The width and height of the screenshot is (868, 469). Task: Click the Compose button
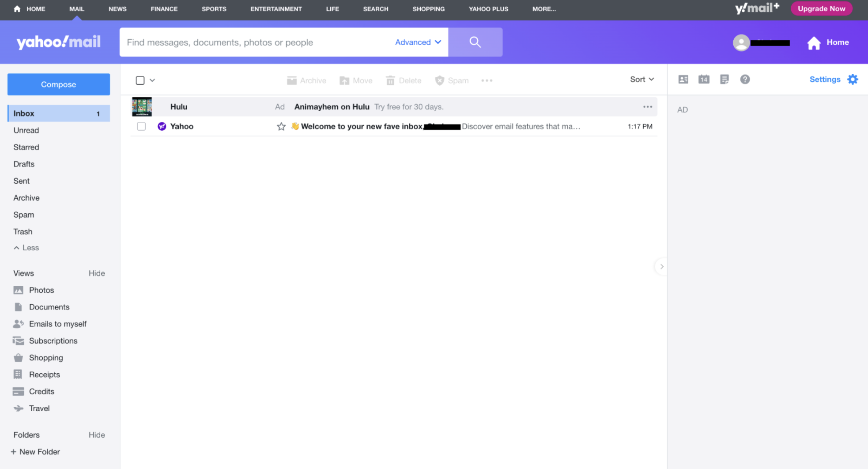(59, 84)
